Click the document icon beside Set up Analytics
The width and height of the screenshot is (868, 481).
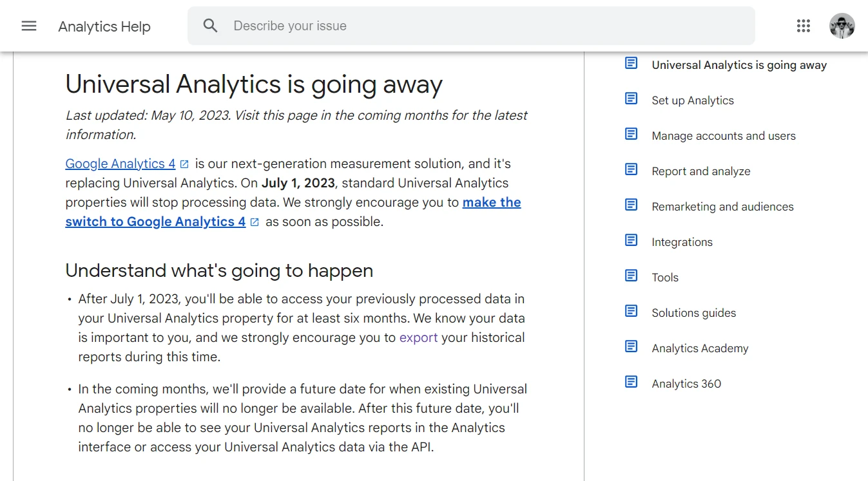(632, 99)
